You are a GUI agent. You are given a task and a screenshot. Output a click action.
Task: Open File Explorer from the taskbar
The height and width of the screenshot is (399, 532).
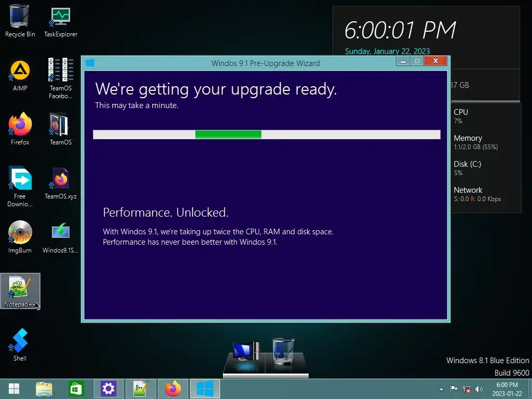(44, 389)
